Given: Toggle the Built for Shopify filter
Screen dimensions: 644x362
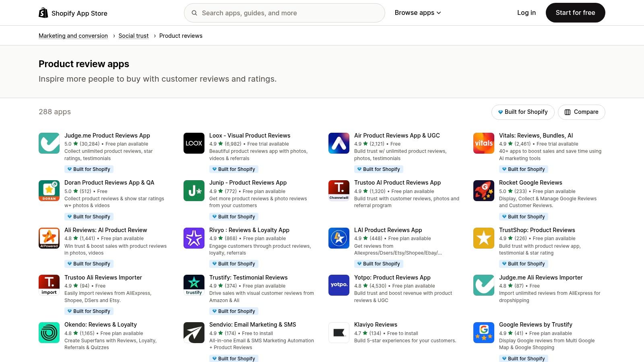Looking at the screenshot, I should (523, 112).
